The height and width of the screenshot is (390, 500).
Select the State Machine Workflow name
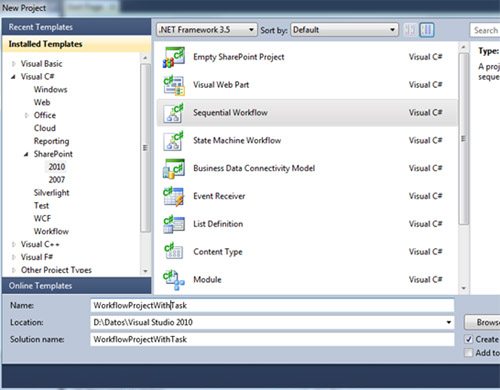237,141
